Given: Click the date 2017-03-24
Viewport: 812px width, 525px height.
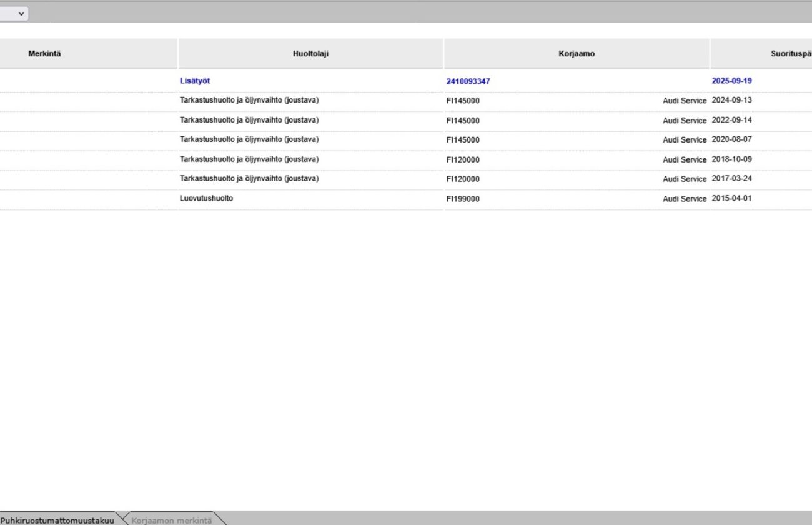Looking at the screenshot, I should [x=731, y=178].
